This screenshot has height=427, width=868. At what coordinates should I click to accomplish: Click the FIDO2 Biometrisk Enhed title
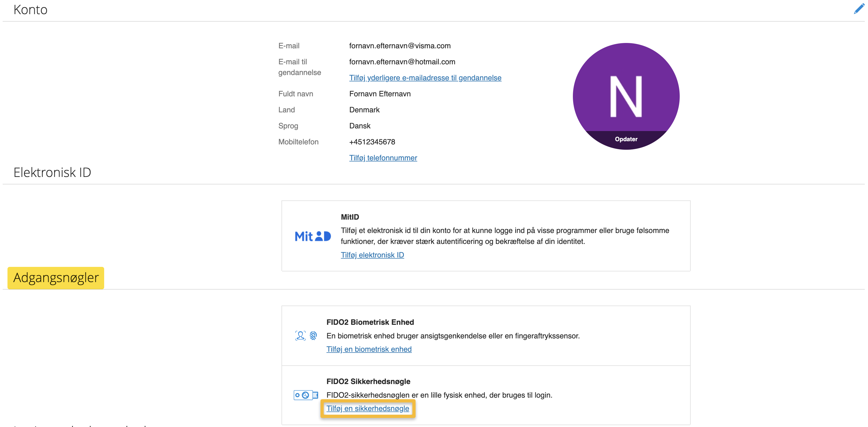370,322
